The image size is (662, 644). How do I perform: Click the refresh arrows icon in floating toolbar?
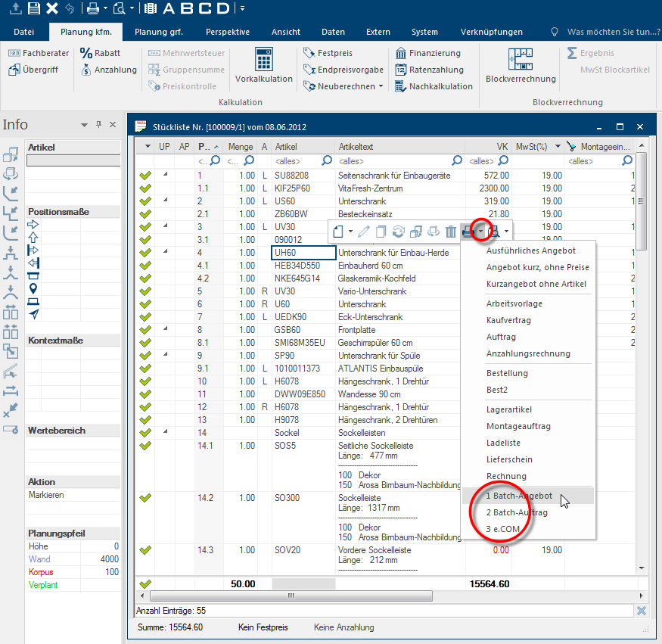click(x=398, y=232)
